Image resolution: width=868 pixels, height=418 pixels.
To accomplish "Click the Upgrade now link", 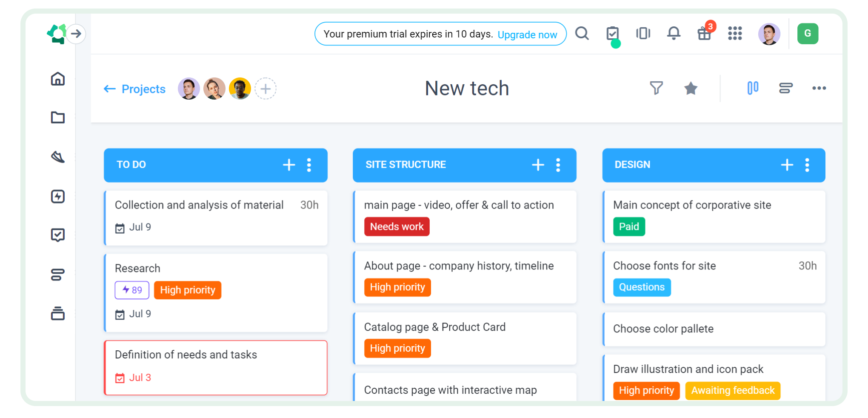I will click(x=527, y=34).
